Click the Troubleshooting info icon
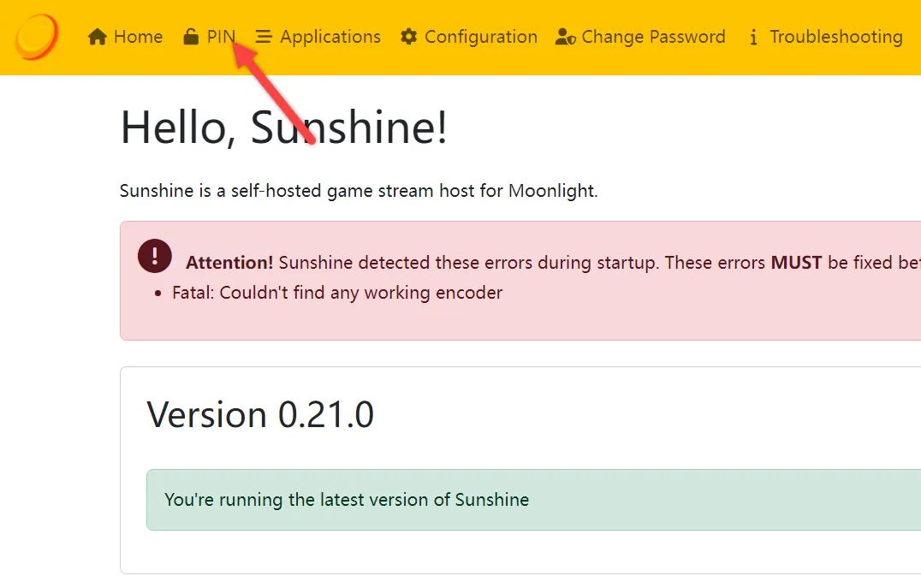Image resolution: width=921 pixels, height=588 pixels. pyautogui.click(x=752, y=36)
